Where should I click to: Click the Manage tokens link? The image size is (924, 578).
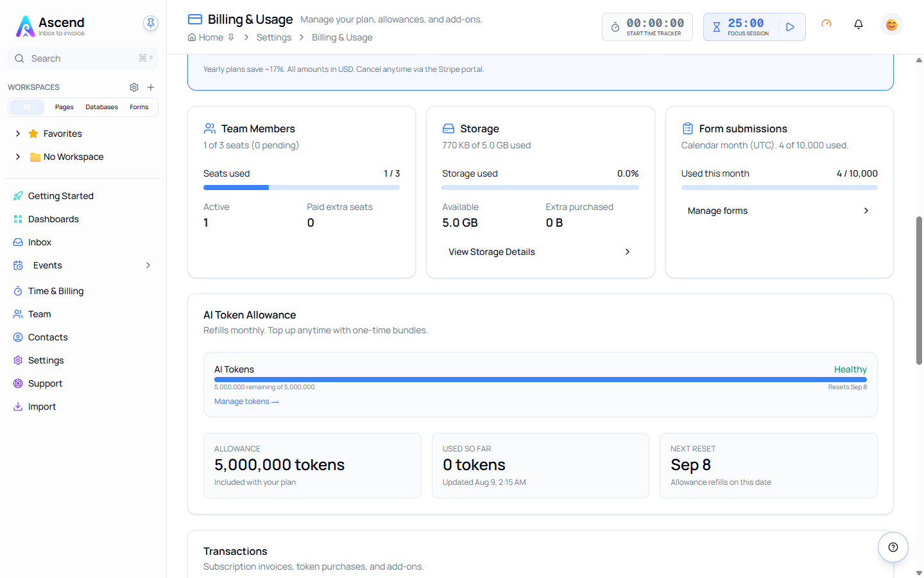[246, 401]
